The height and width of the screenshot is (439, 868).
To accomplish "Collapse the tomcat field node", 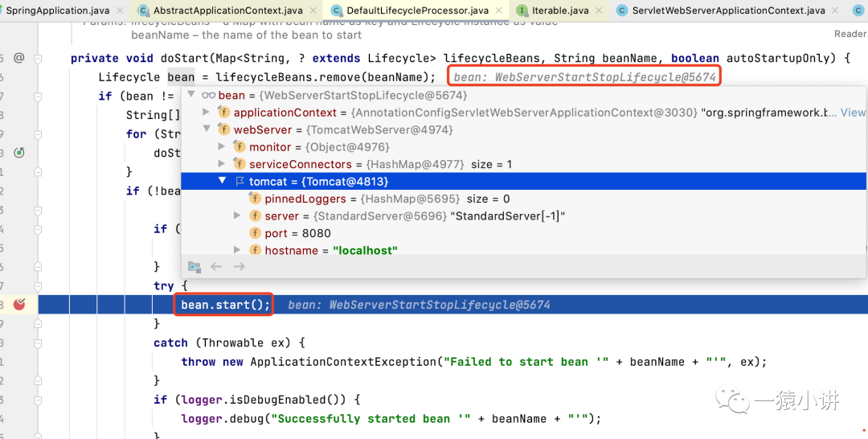I will tap(222, 181).
